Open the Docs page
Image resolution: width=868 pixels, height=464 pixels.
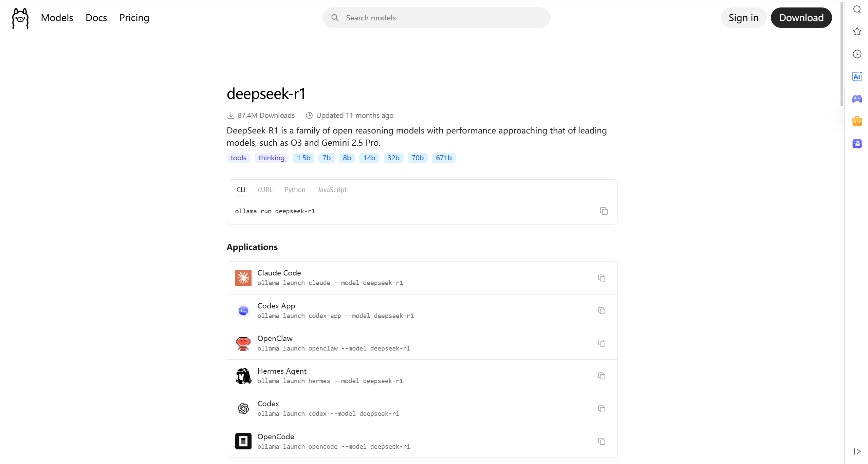[x=96, y=18]
